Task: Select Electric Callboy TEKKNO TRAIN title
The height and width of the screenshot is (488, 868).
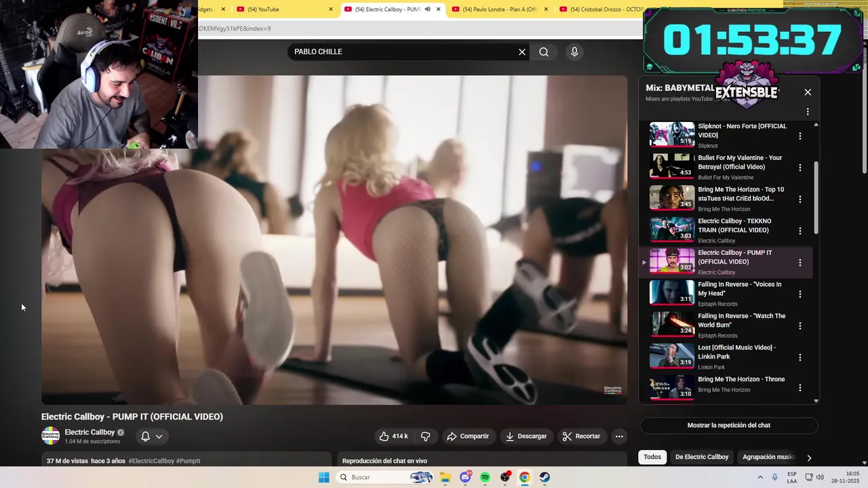Action: [734, 226]
